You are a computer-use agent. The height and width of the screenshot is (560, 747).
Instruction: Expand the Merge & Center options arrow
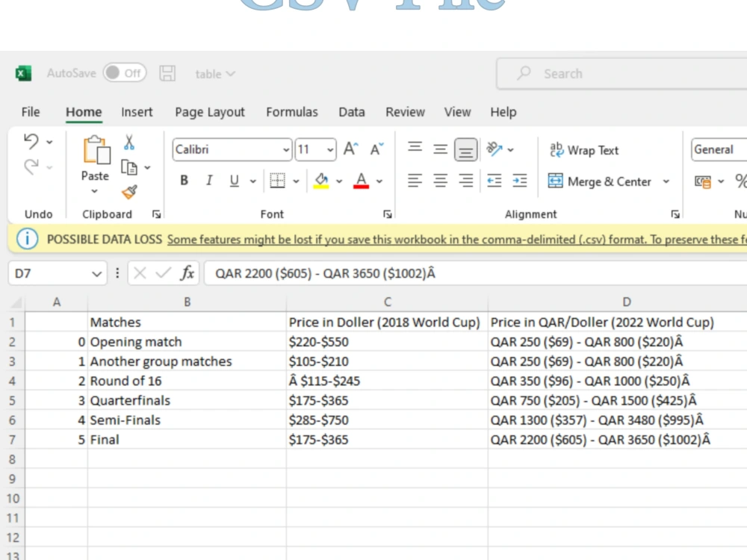(x=666, y=181)
